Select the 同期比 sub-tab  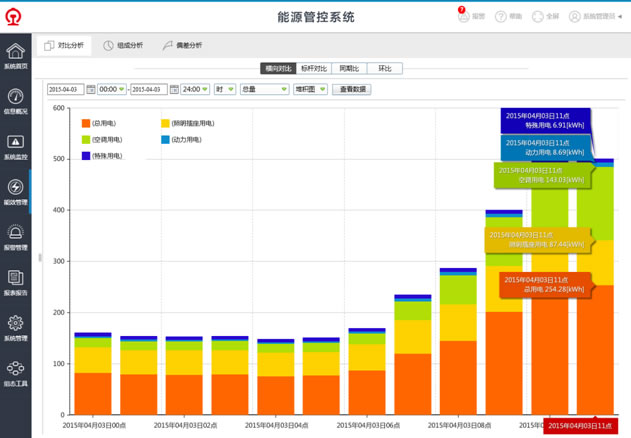point(349,68)
